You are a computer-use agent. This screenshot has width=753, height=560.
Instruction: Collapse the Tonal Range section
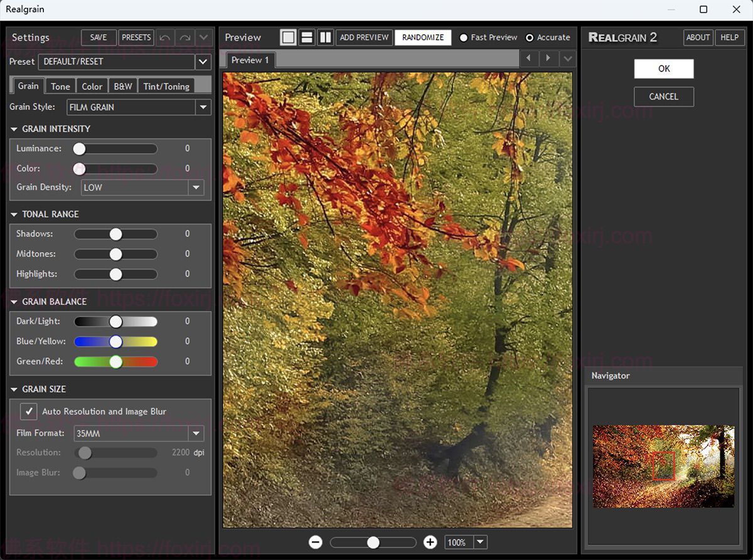click(x=14, y=214)
